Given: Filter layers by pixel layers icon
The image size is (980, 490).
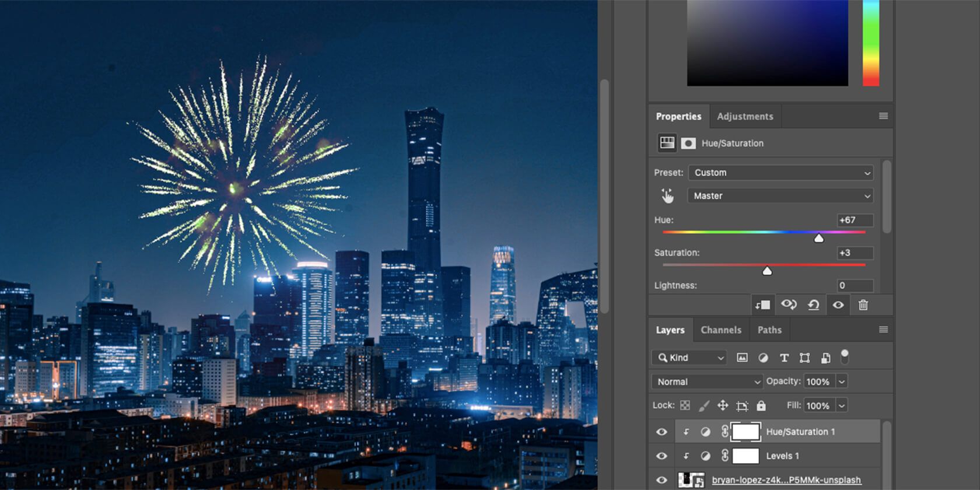Looking at the screenshot, I should pyautogui.click(x=742, y=358).
